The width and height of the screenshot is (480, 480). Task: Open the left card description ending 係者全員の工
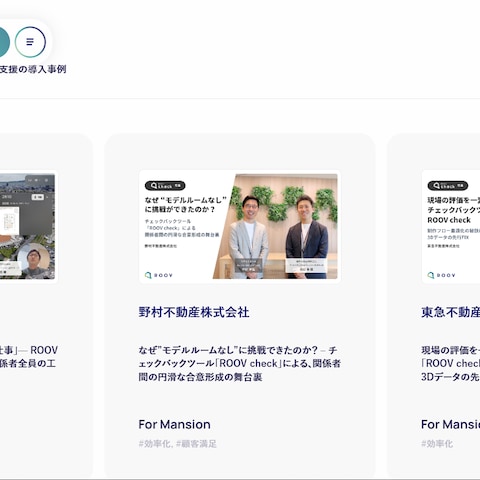click(x=29, y=357)
